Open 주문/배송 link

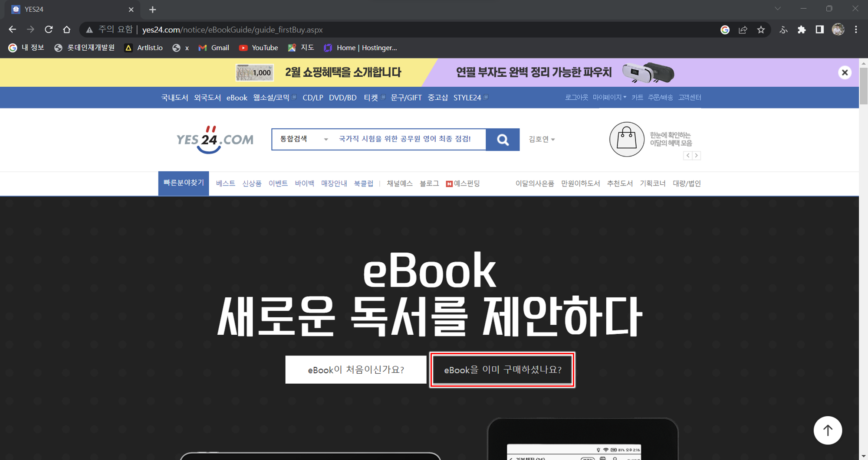pyautogui.click(x=660, y=98)
